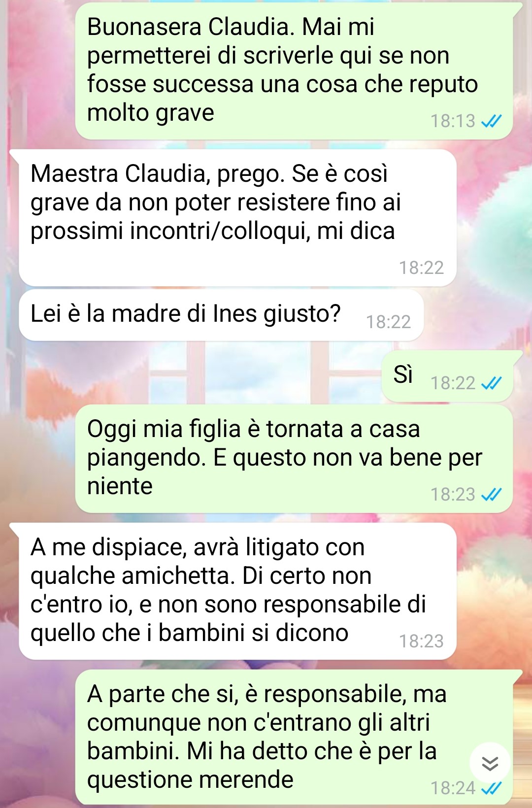Select the 'A parte che si' sent message
Viewport: 532px width, 808px height.
tap(294, 737)
